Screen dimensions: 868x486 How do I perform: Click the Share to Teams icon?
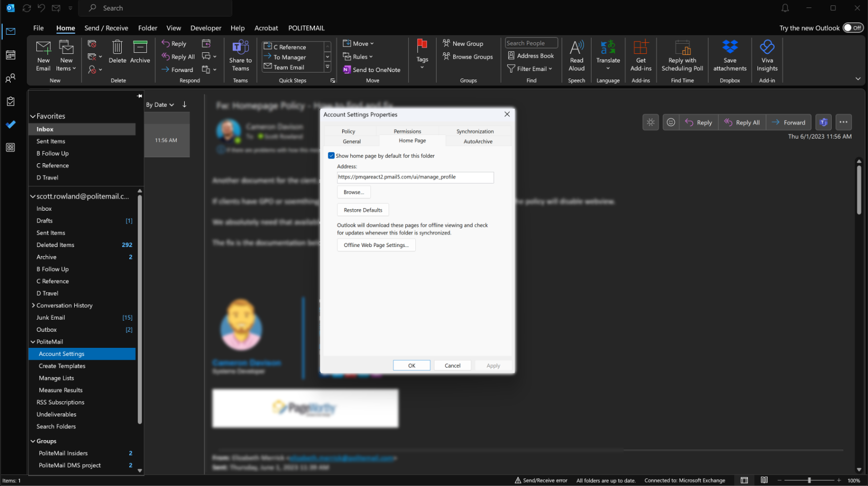(x=240, y=47)
